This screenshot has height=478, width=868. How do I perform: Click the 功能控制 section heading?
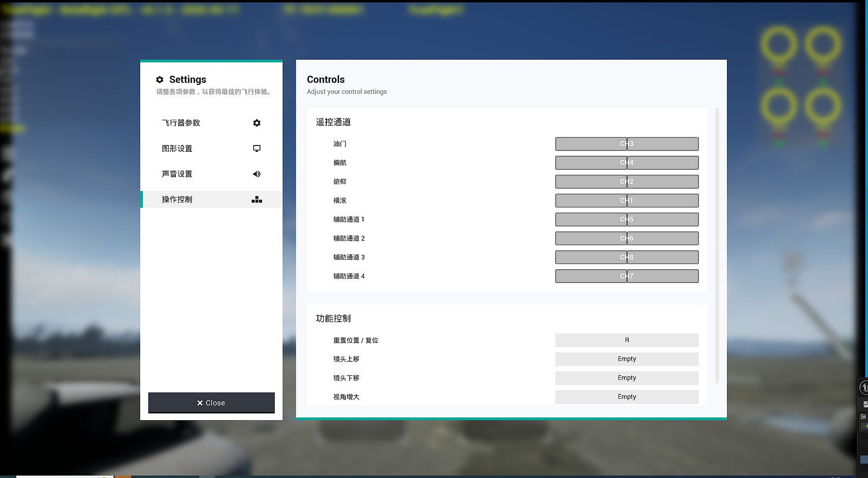[333, 319]
